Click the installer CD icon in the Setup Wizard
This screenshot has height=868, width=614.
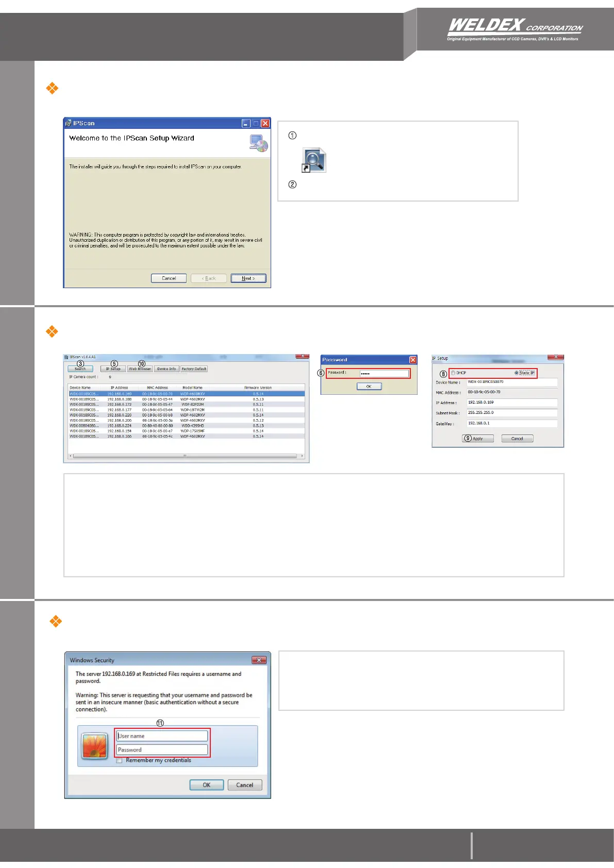[x=259, y=143]
